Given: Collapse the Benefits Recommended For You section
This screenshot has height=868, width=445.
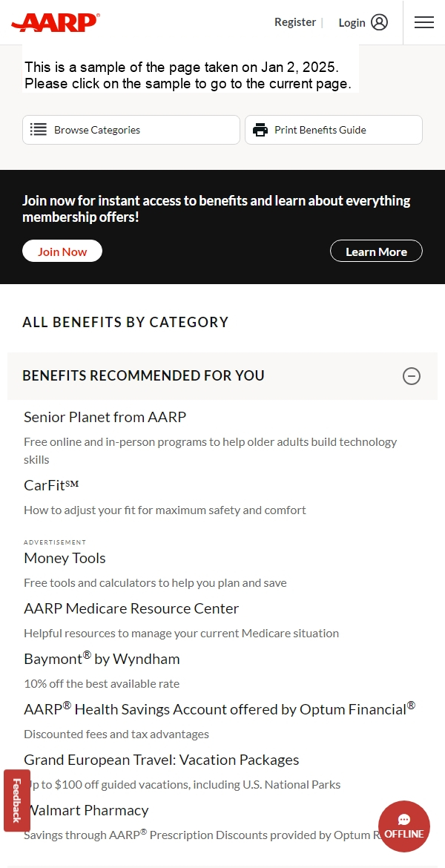Looking at the screenshot, I should pos(411,376).
